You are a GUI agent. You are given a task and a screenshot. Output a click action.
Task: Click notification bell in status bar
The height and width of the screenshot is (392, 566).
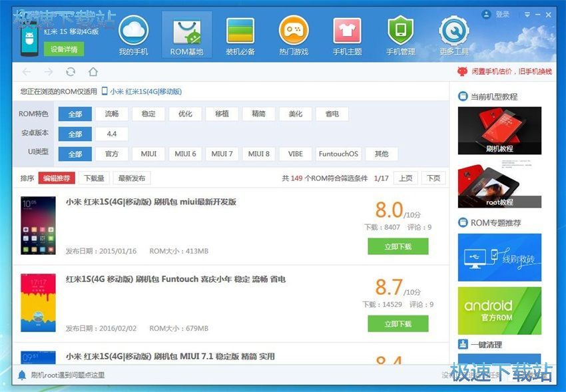[x=22, y=375]
